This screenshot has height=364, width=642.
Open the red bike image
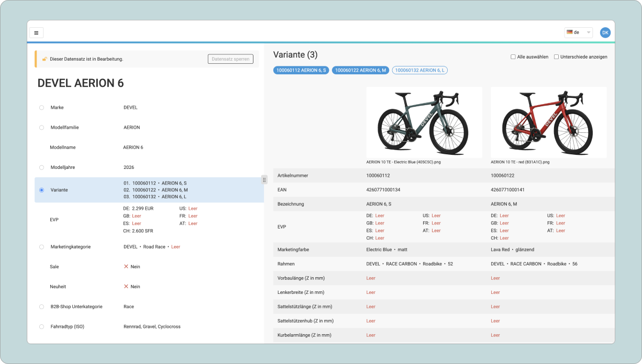(x=549, y=122)
